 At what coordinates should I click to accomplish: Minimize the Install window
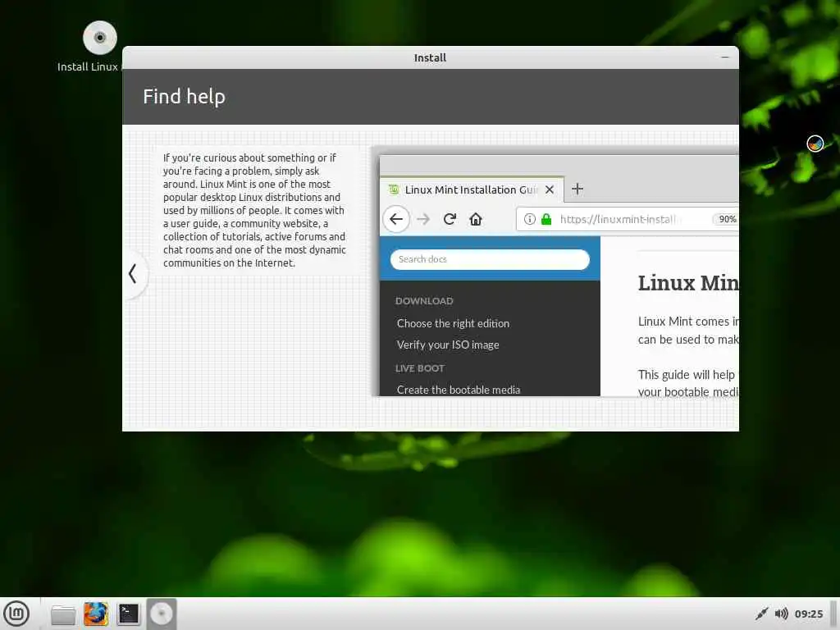point(725,57)
